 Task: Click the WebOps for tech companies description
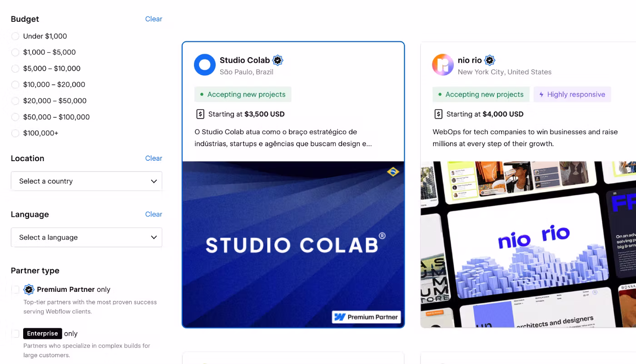[525, 138]
